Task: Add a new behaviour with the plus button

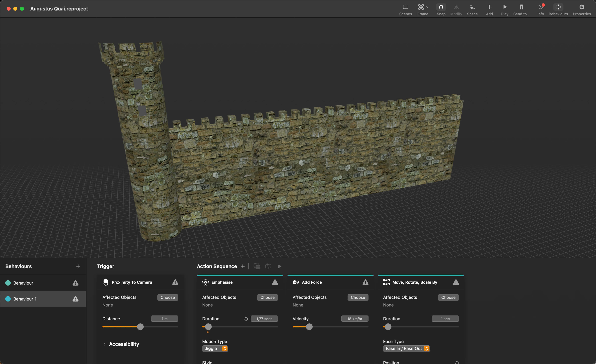Action: pos(78,266)
